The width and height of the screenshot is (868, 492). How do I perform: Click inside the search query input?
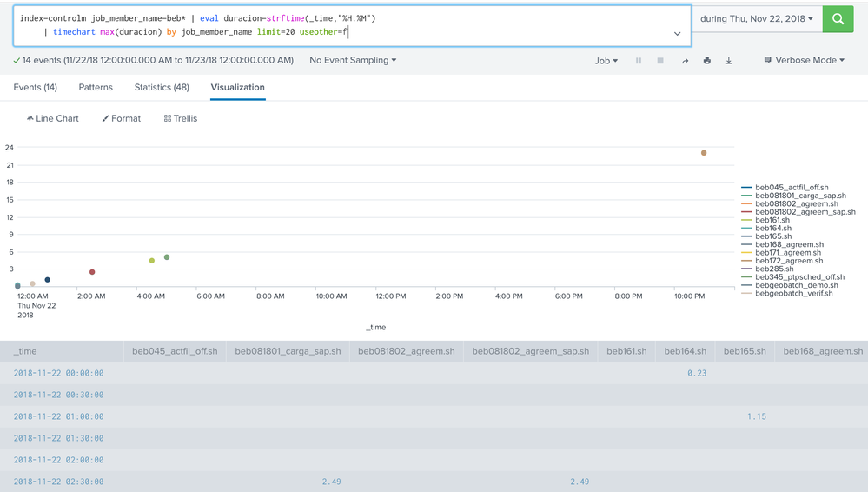click(348, 25)
